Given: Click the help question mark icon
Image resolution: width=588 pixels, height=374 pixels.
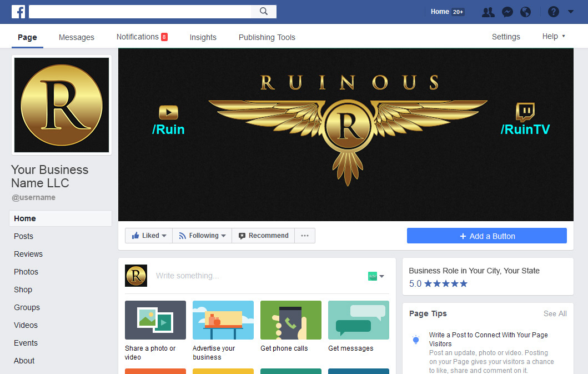Looking at the screenshot, I should (x=553, y=12).
